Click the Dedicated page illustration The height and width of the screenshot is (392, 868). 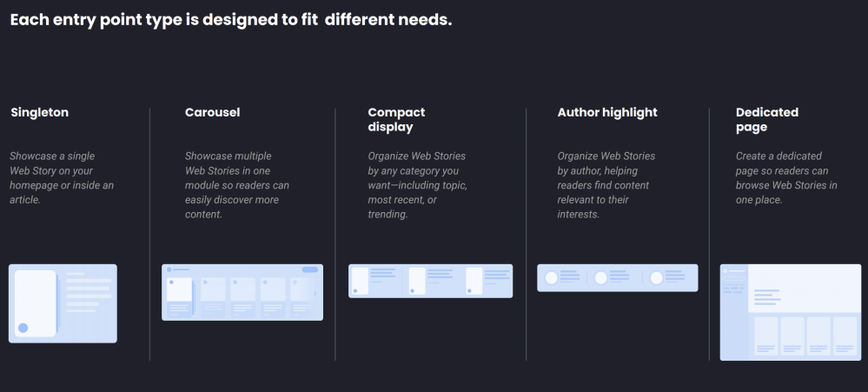pyautogui.click(x=791, y=312)
